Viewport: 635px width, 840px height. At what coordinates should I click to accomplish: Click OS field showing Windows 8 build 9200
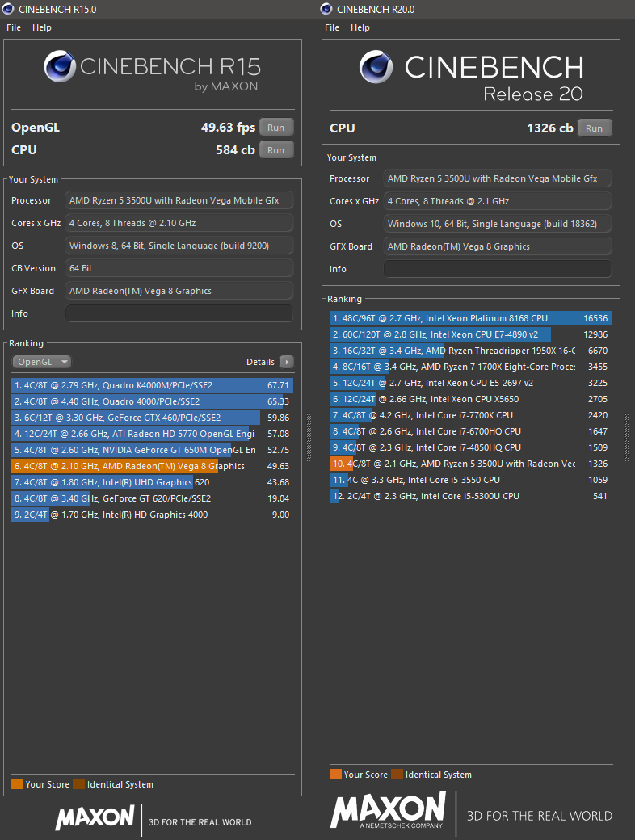(179, 246)
